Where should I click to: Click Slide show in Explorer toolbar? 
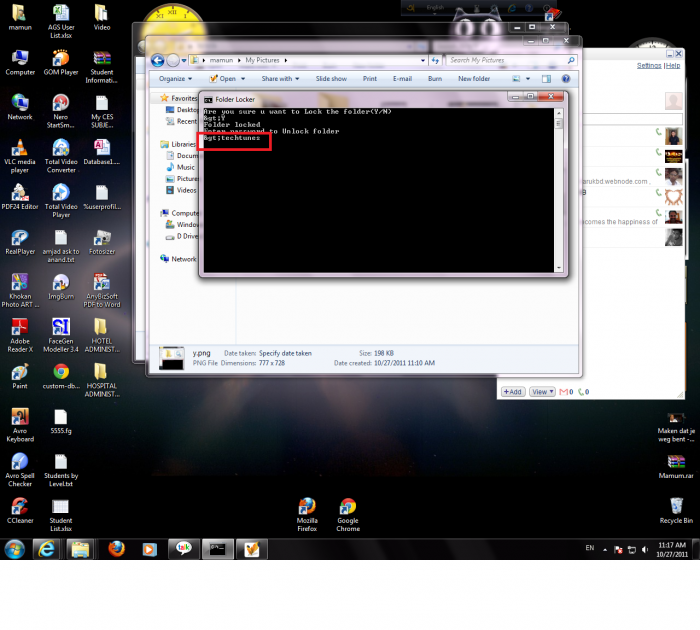(x=331, y=79)
